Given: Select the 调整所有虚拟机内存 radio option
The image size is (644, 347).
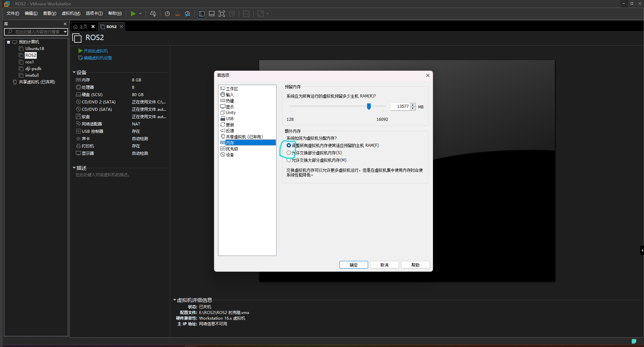Looking at the screenshot, I should [x=289, y=145].
